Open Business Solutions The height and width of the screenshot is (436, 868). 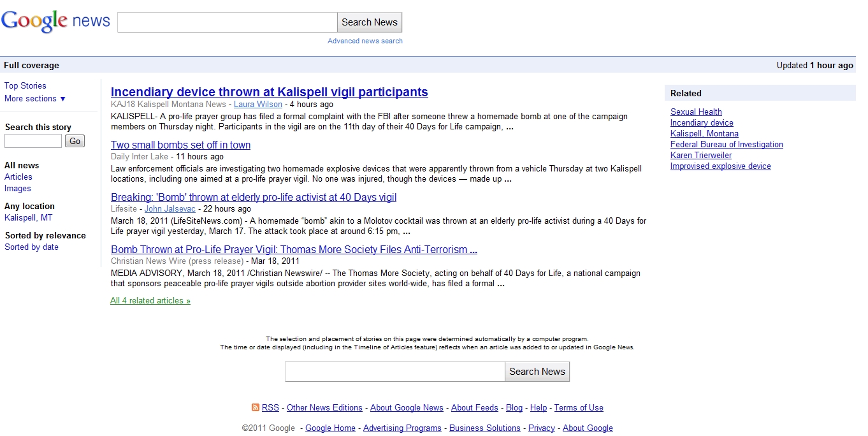485,428
